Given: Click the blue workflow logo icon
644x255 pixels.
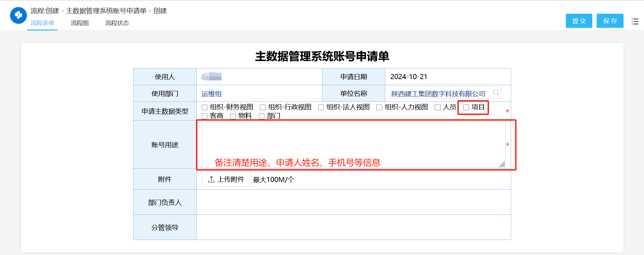Looking at the screenshot, I should [18, 15].
